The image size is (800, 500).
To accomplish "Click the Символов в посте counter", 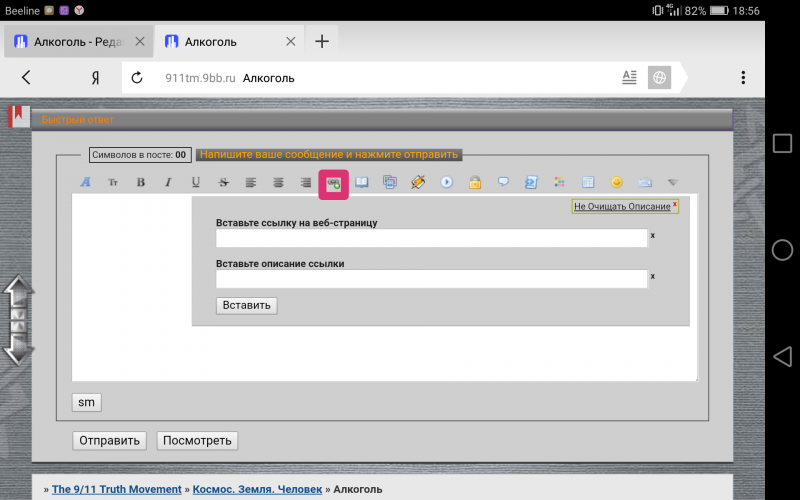I will [140, 155].
